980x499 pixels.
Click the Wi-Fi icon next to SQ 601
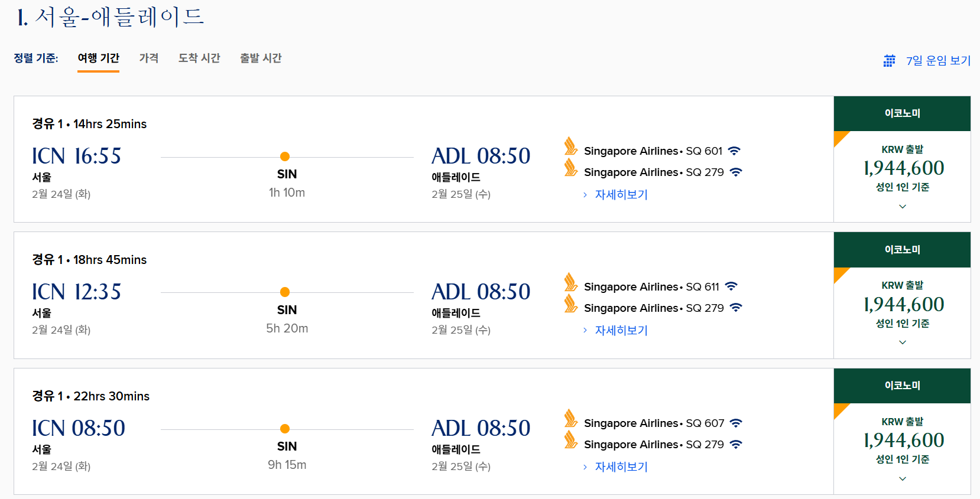(734, 151)
